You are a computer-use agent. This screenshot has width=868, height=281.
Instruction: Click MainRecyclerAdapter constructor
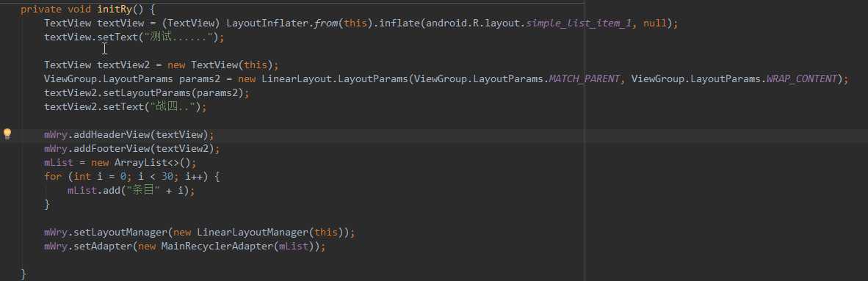(217, 247)
